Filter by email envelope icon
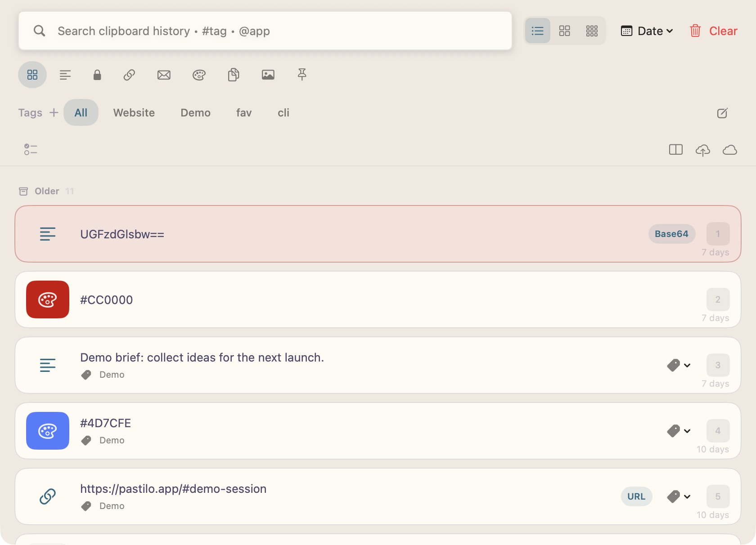 click(x=164, y=75)
